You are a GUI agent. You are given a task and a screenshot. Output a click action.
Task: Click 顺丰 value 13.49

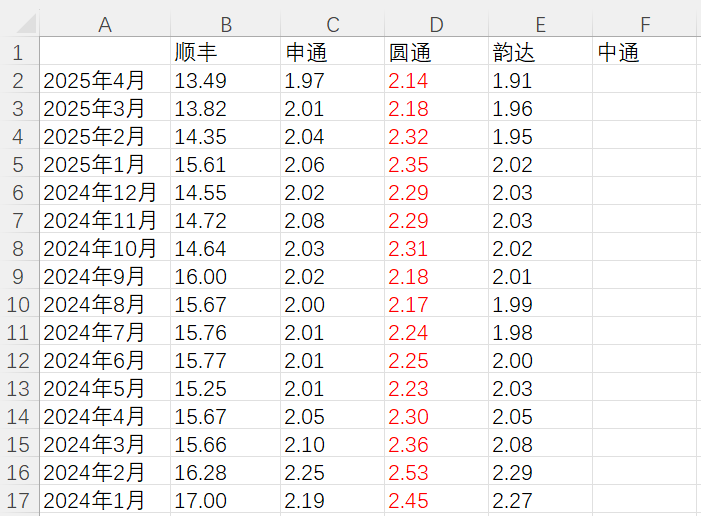(226, 80)
